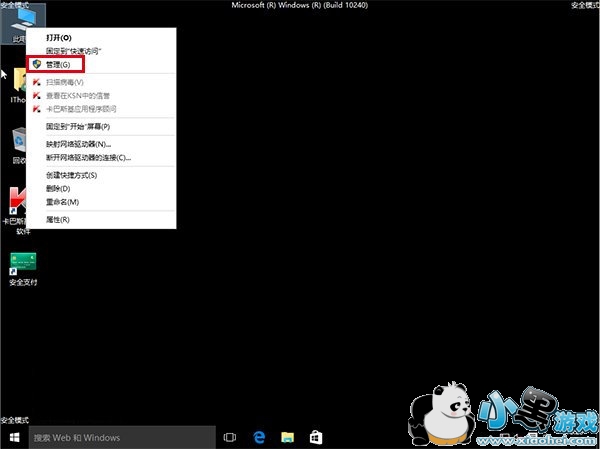Choose 创建快捷方式(S) from the menu
Screen dimensions: 600x449
[x=71, y=175]
